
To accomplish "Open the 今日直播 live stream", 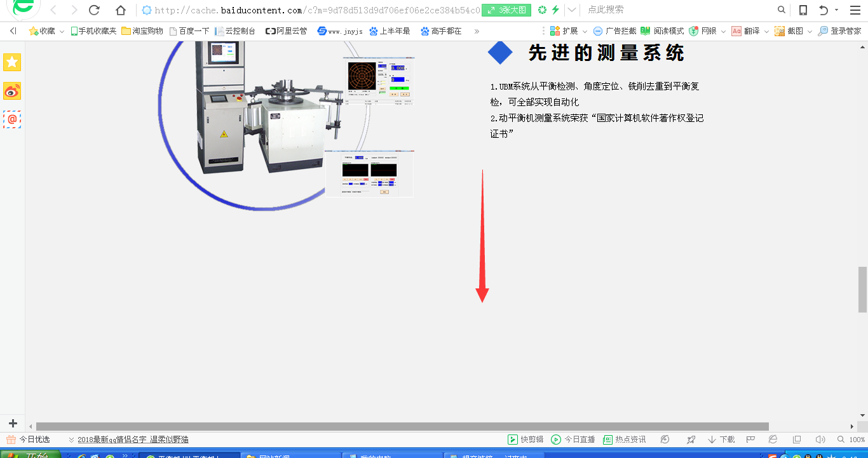I will tap(573, 440).
